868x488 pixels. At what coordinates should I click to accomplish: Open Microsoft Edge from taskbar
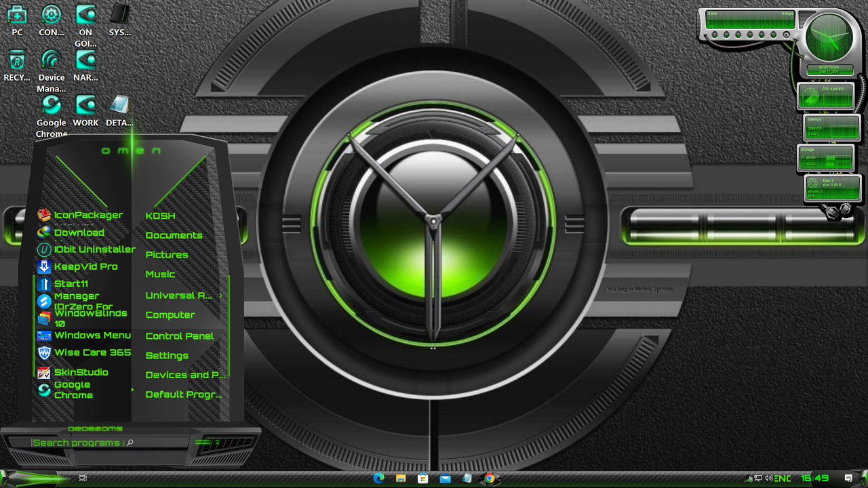pyautogui.click(x=378, y=479)
